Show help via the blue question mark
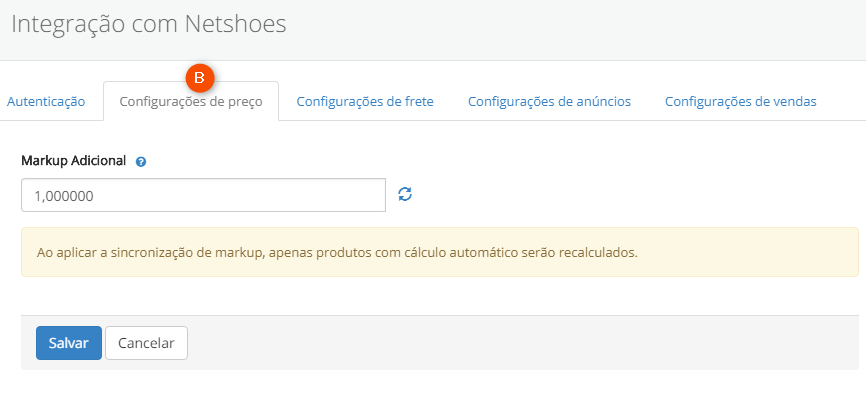Viewport: 866px width, 402px height. pyautogui.click(x=141, y=162)
